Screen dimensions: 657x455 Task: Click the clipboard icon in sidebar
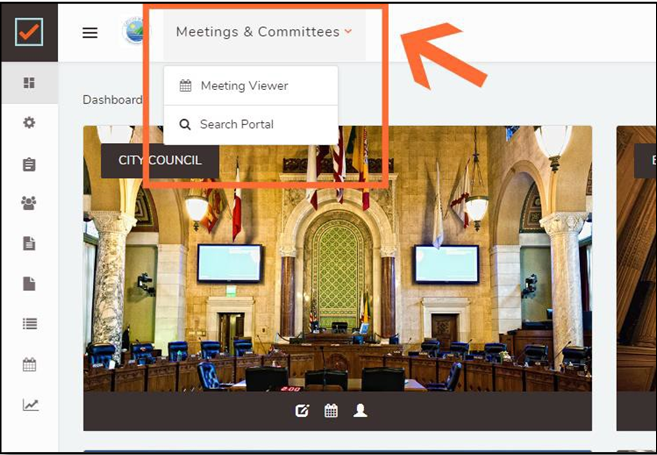pos(29,164)
